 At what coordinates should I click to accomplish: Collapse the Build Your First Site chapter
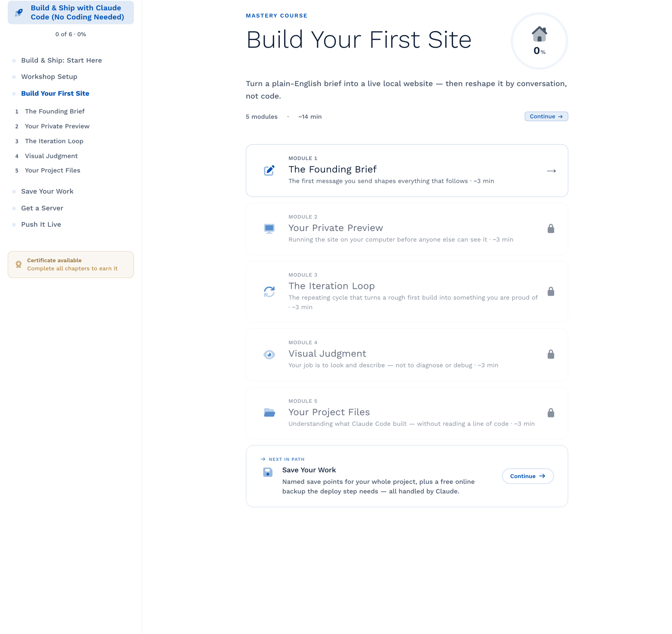pyautogui.click(x=55, y=93)
